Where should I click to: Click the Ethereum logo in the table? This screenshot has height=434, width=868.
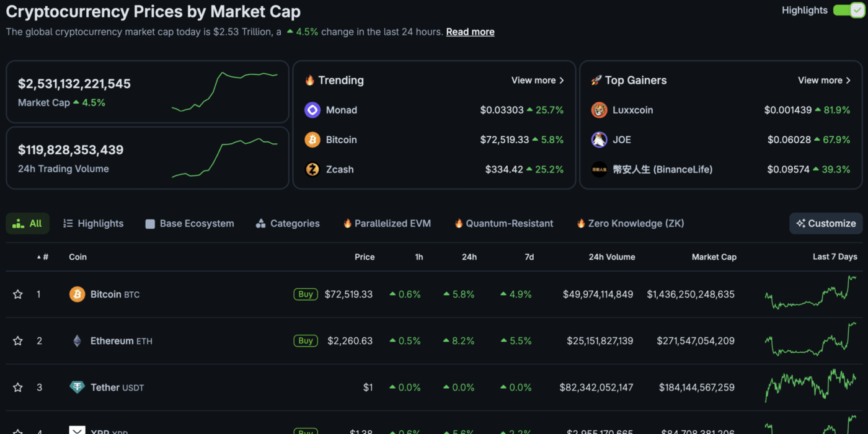[77, 341]
